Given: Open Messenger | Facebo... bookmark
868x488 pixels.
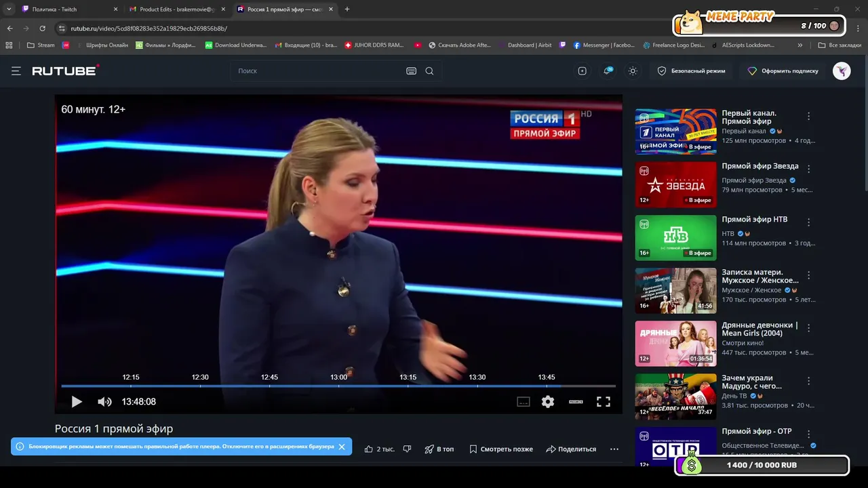Looking at the screenshot, I should [x=604, y=45].
